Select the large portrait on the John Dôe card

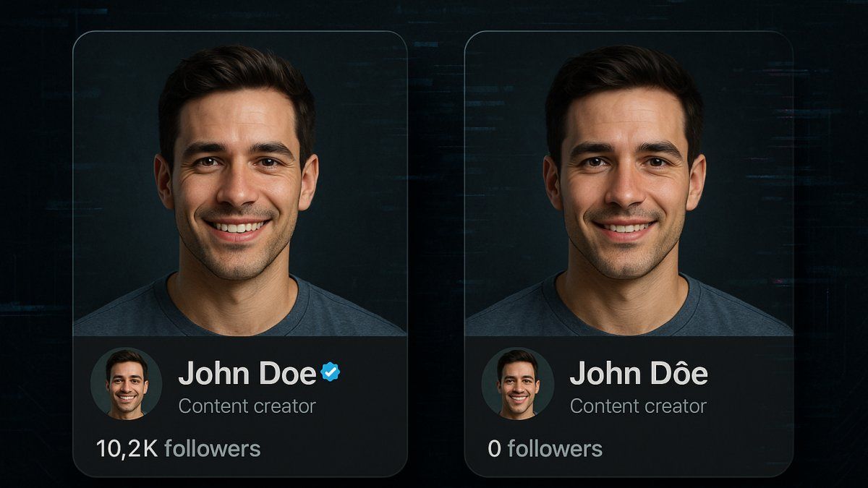coord(629,184)
